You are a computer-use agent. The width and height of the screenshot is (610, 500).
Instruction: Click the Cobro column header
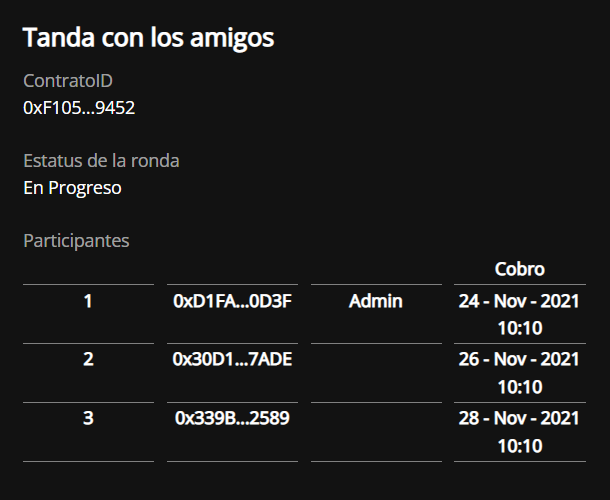520,269
